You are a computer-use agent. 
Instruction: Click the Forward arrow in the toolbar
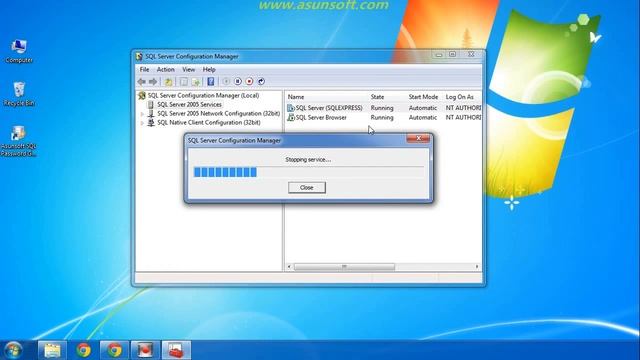point(153,82)
